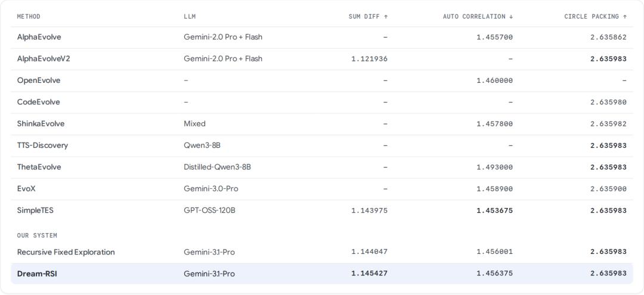Click the CodeEvolve method name

pos(38,102)
